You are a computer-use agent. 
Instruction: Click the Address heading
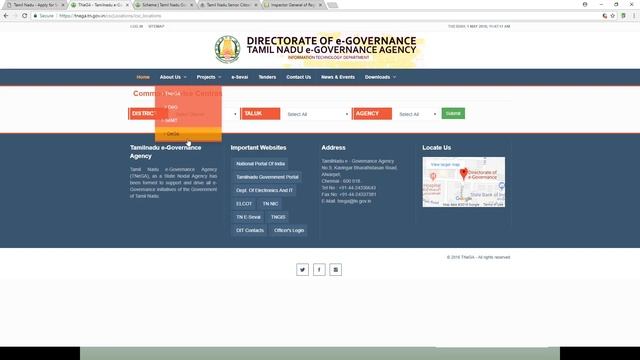(x=333, y=148)
